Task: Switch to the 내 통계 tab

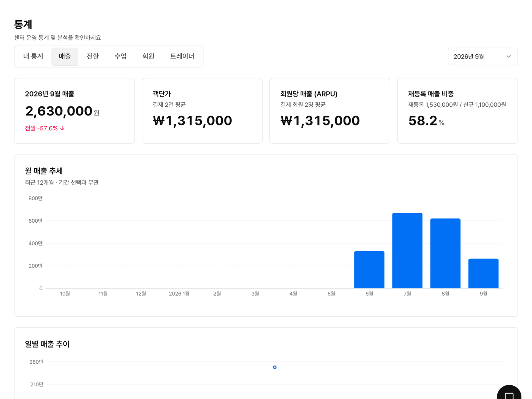Action: (33, 56)
